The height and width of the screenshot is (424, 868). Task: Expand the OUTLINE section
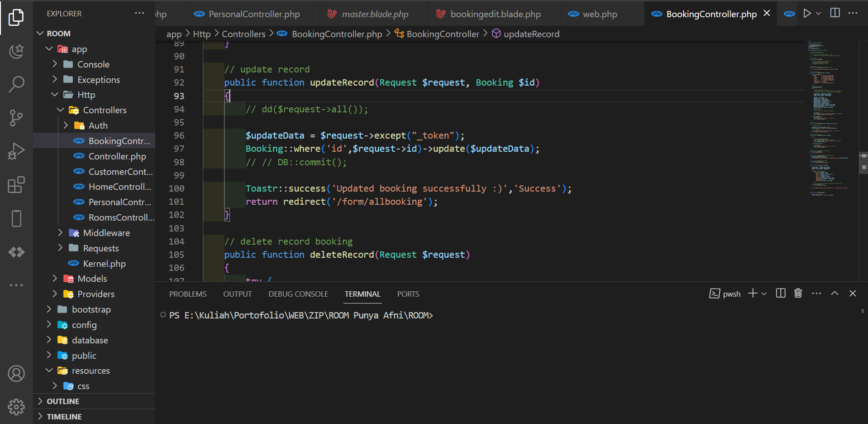pyautogui.click(x=94, y=401)
